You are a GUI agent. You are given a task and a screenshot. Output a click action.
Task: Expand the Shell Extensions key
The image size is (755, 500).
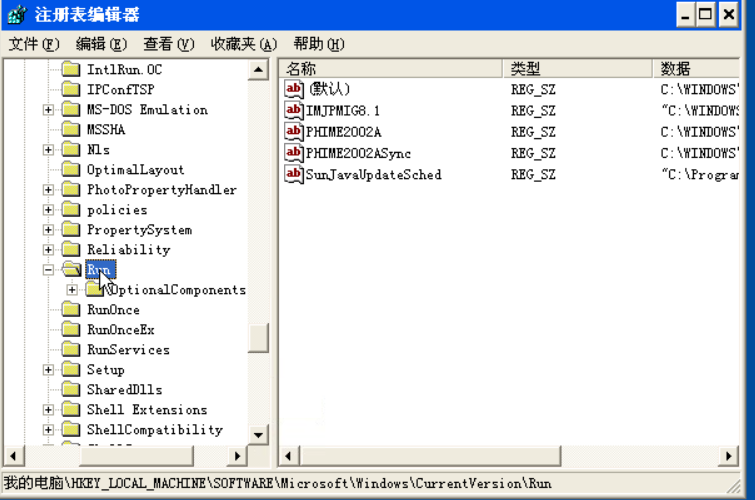click(x=48, y=409)
